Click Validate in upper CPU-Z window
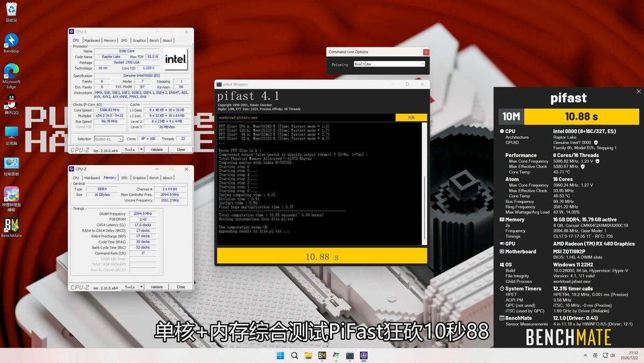This screenshot has height=363, width=644. pos(157,150)
